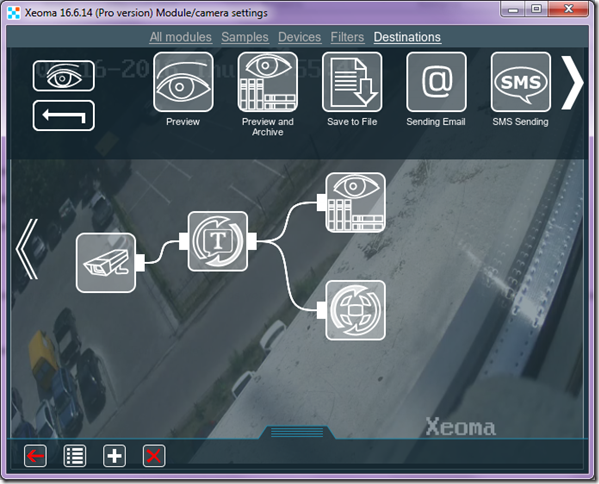Open the list menu button
599x484 pixels.
coord(74,456)
